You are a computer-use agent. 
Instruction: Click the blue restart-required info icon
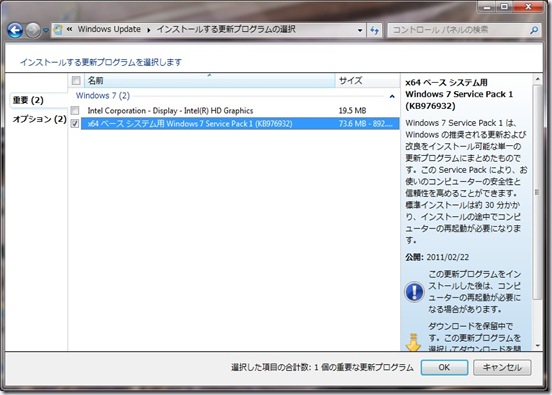414,292
